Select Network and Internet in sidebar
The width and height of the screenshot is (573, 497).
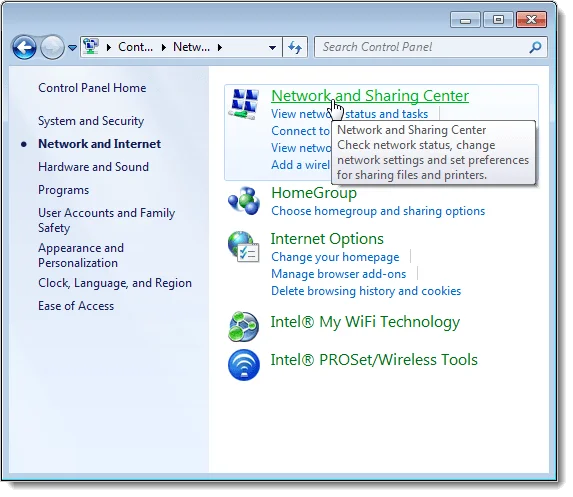[x=99, y=144]
